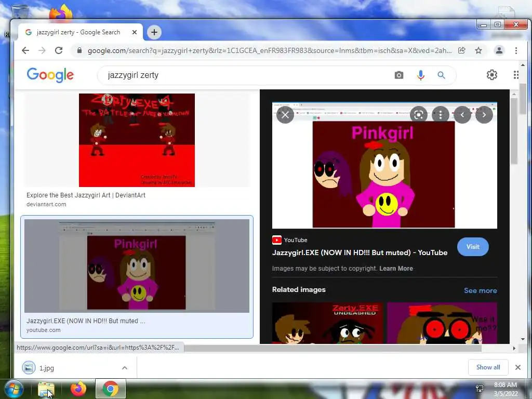The width and height of the screenshot is (532, 399).
Task: See more related images
Action: [x=480, y=290]
